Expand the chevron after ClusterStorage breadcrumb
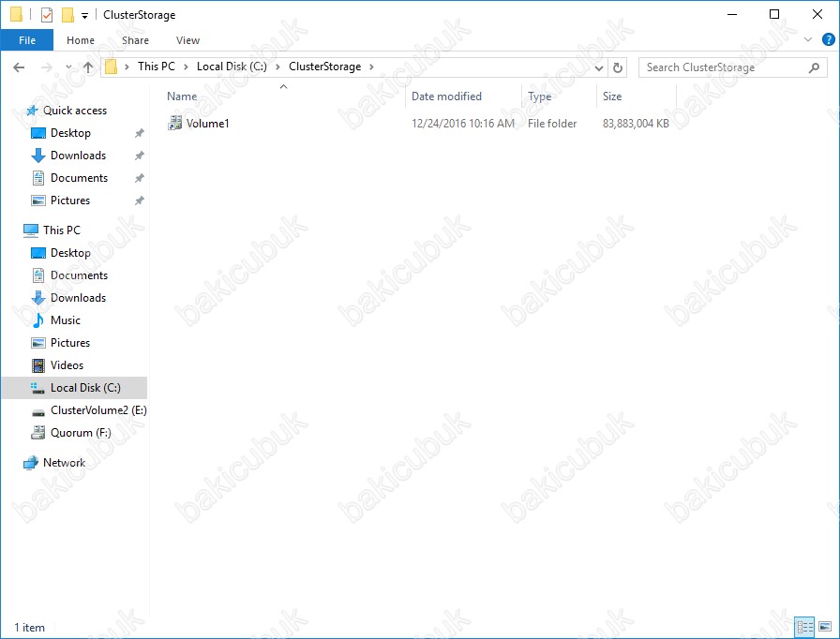The image size is (840, 639). pyautogui.click(x=370, y=67)
